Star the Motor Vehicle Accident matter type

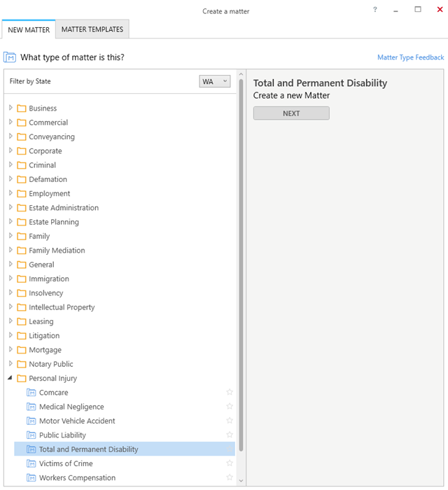coord(230,421)
